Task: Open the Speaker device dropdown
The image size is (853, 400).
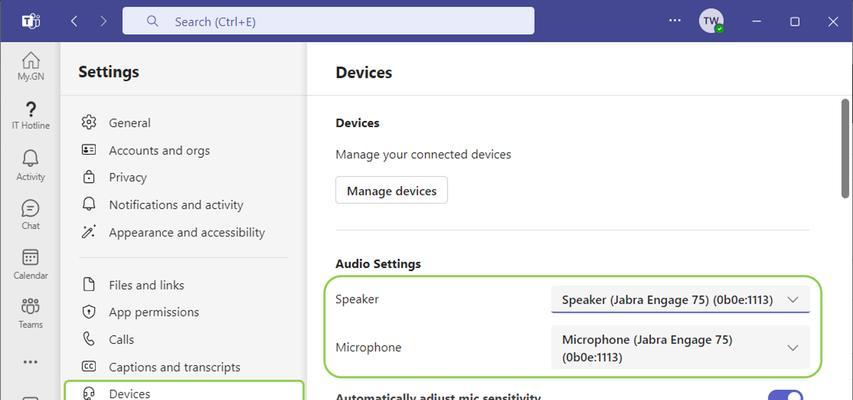Action: pyautogui.click(x=680, y=300)
